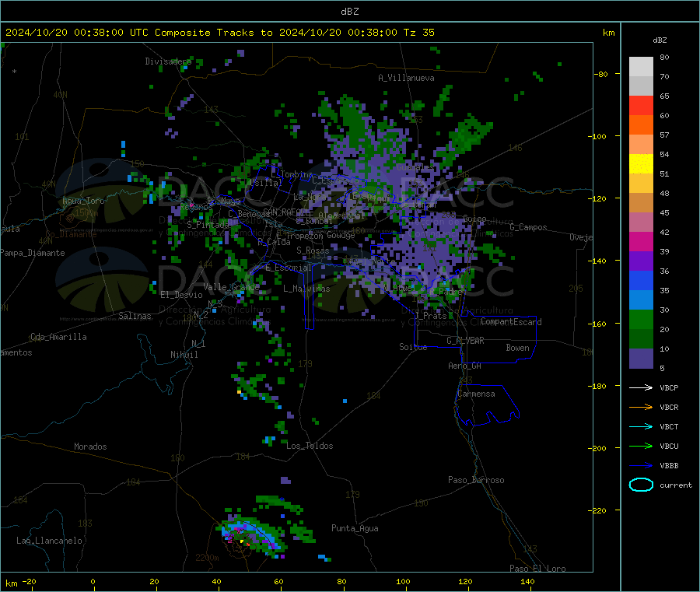Screen dimensions: 700x592
Task: Select the yellow 51 dBZ color swatch
Action: (641, 164)
